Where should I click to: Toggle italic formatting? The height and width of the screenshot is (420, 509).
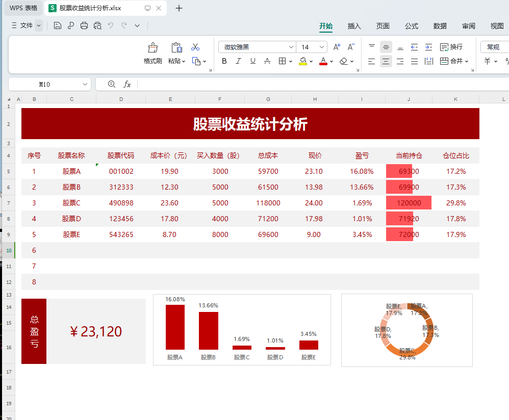tap(238, 61)
